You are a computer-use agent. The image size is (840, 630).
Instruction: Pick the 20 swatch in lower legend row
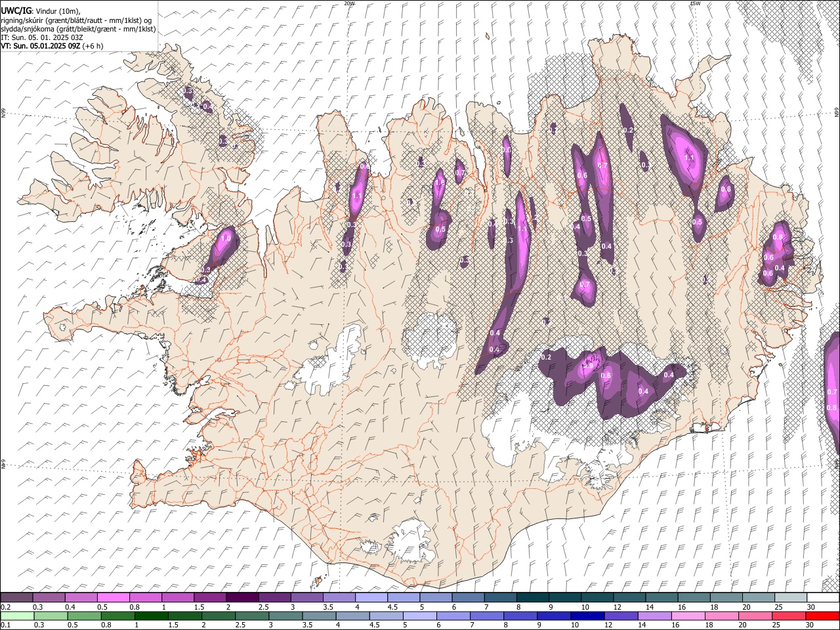coord(755,616)
